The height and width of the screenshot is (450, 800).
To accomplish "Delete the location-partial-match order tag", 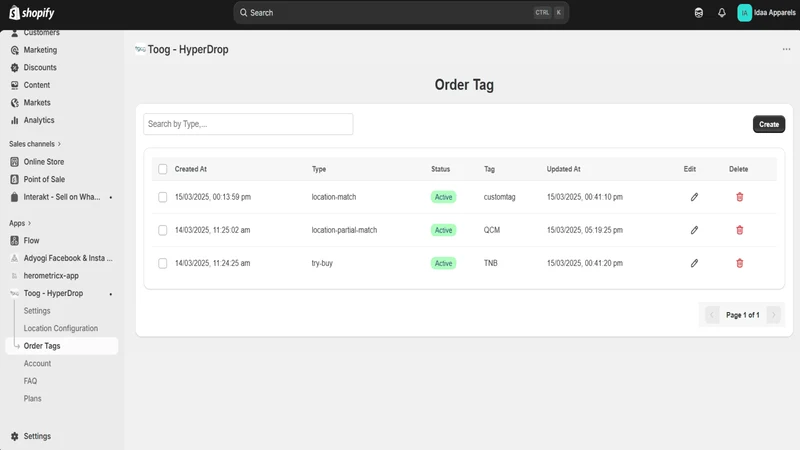I will (x=739, y=230).
